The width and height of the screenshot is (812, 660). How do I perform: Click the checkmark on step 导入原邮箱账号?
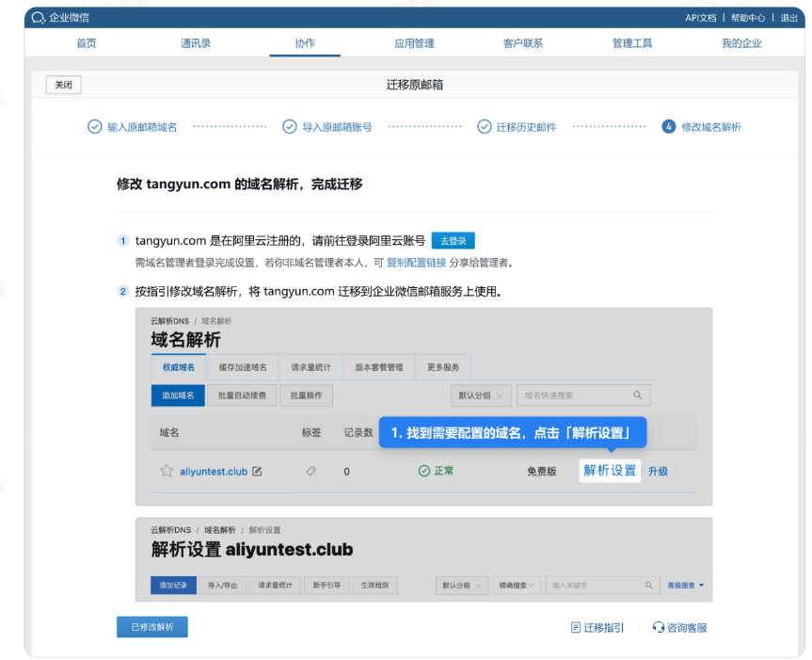coord(290,125)
